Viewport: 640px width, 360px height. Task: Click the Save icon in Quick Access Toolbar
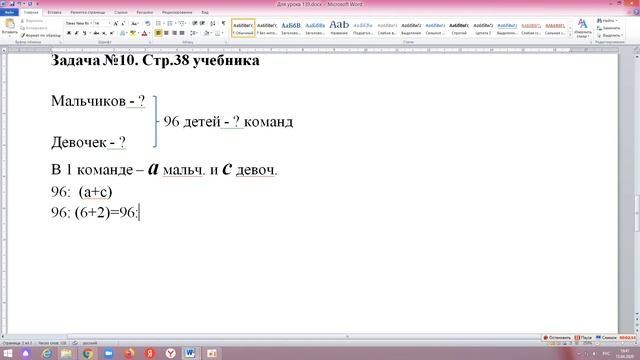[12, 4]
